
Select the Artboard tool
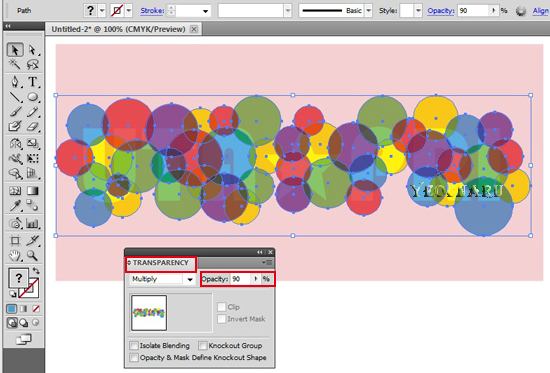[x=15, y=240]
